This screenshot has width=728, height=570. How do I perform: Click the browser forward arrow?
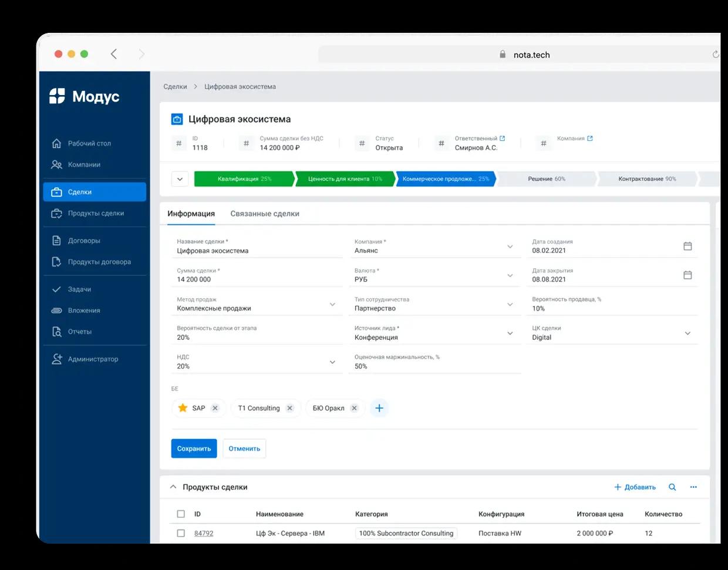click(x=141, y=54)
